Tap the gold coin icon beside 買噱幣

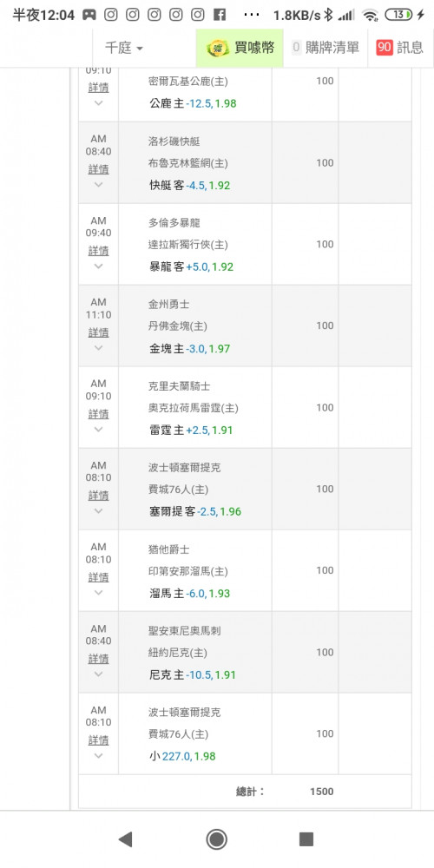pos(218,48)
